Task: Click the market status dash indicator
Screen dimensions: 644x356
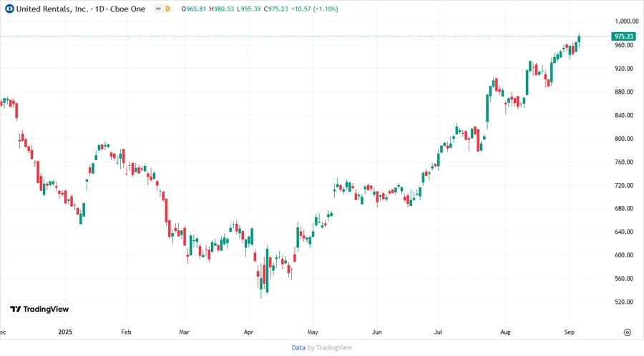Action: point(158,9)
